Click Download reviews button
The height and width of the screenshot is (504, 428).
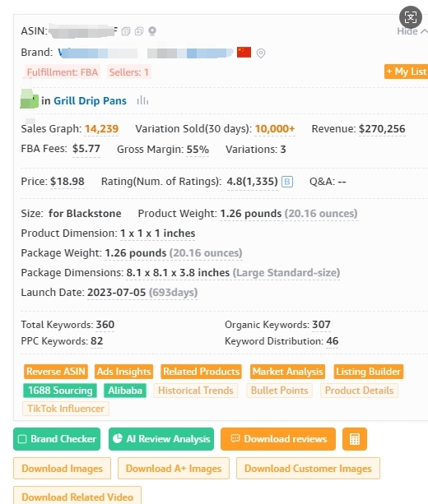278,439
